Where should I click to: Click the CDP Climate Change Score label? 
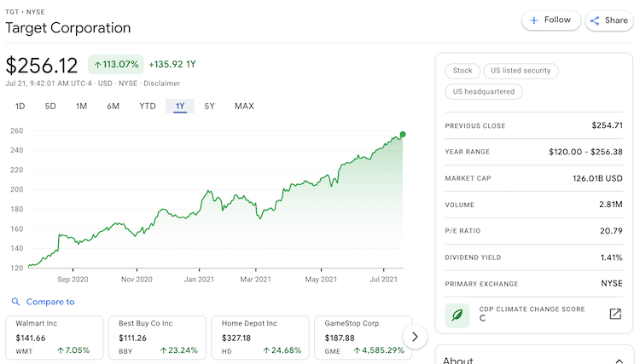(532, 309)
